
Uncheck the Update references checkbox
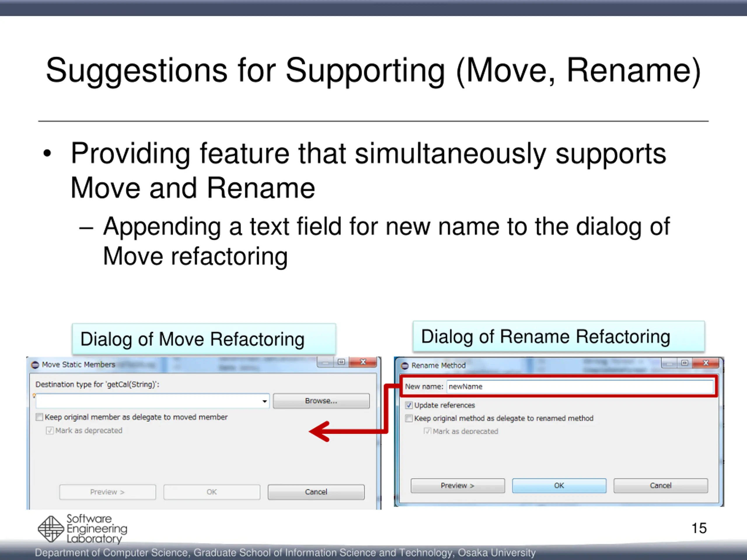click(409, 405)
